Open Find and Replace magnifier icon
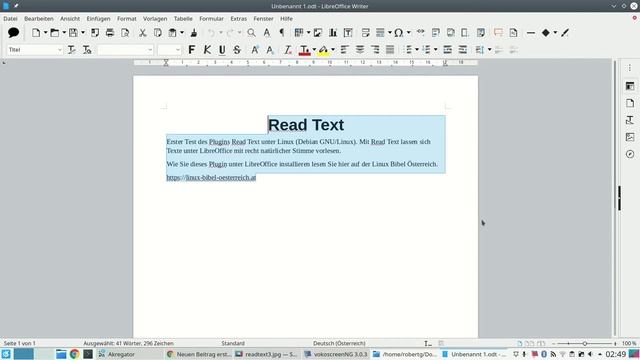This screenshot has width=640, height=360. click(x=251, y=33)
